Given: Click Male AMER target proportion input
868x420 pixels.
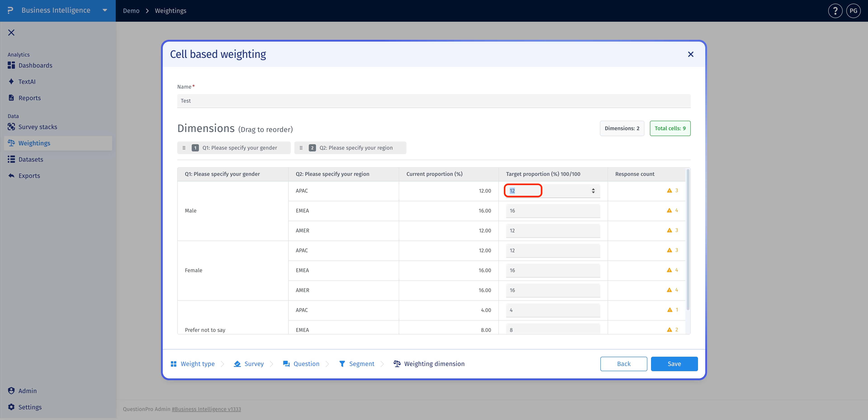Looking at the screenshot, I should (553, 231).
